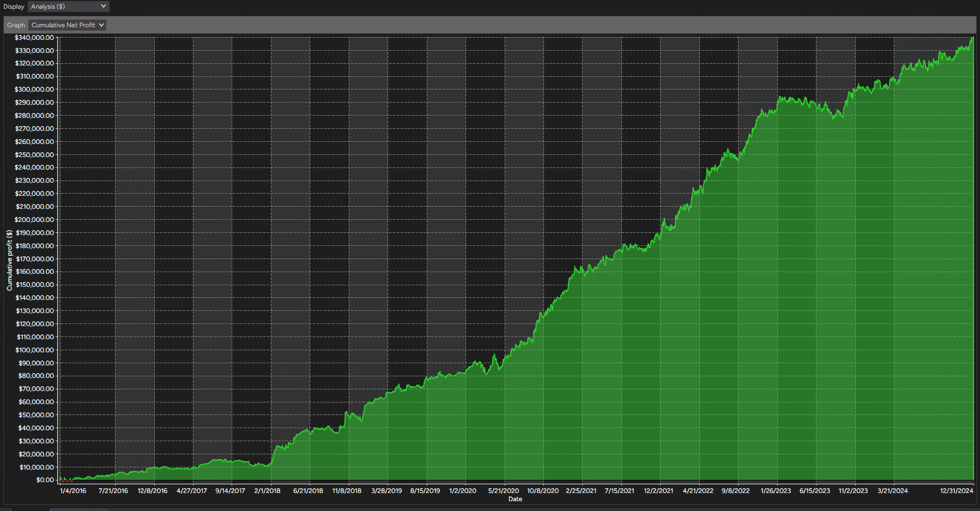
Task: Click the $250,000.00 axis label
Action: click(34, 155)
